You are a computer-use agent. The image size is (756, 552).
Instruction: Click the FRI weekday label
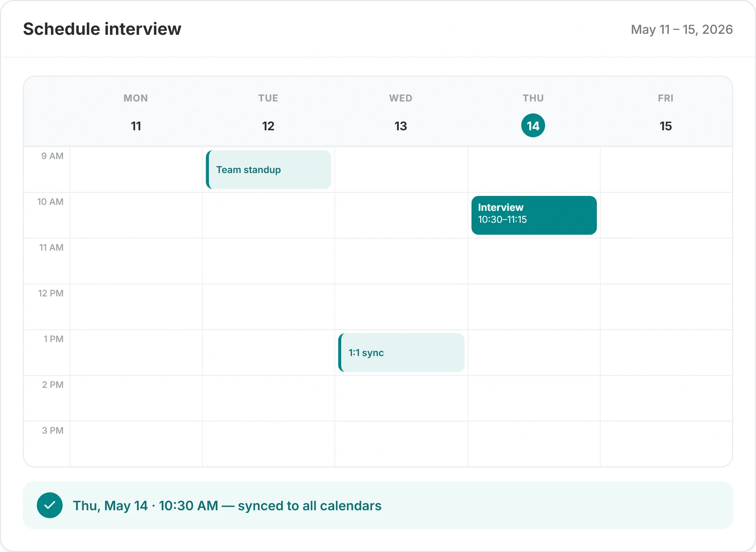click(x=666, y=98)
